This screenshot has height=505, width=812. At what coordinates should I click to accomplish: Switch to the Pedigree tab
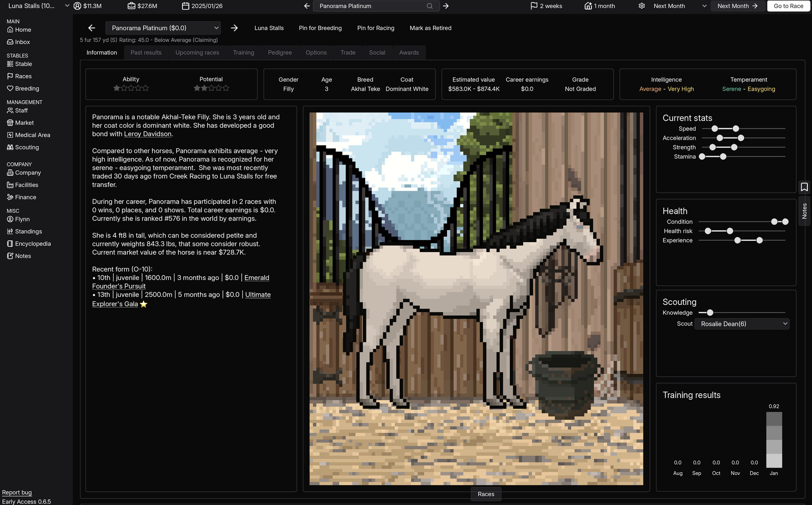coord(280,52)
